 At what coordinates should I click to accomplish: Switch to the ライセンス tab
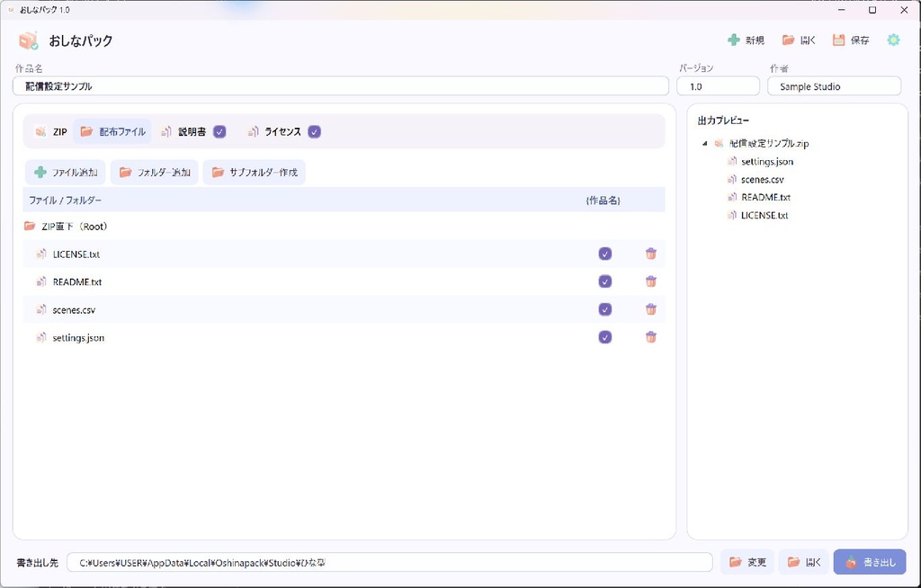[x=274, y=131]
